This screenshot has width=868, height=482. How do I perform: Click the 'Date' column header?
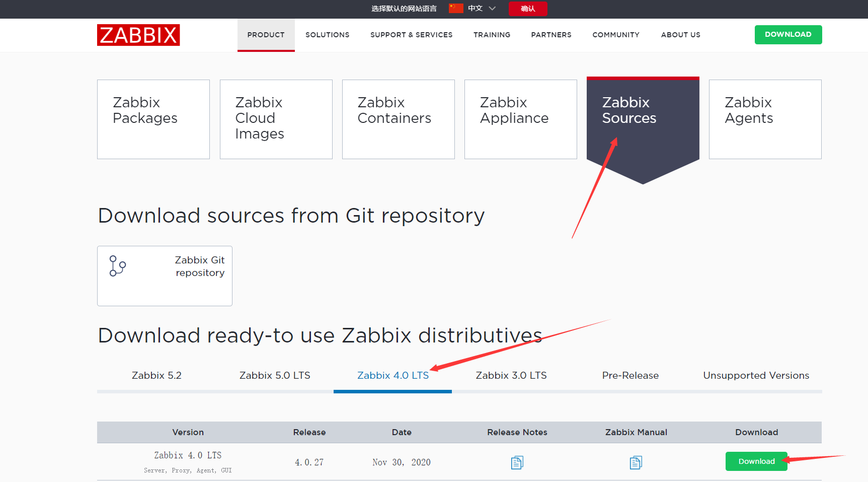tap(402, 432)
